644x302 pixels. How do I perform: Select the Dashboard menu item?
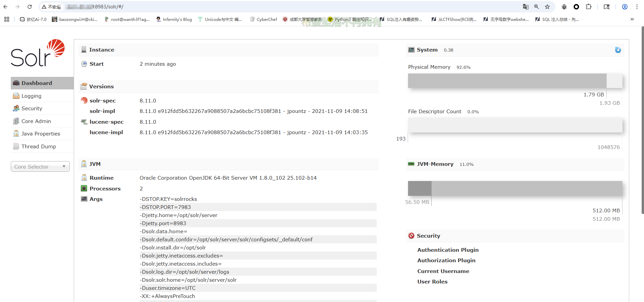37,83
